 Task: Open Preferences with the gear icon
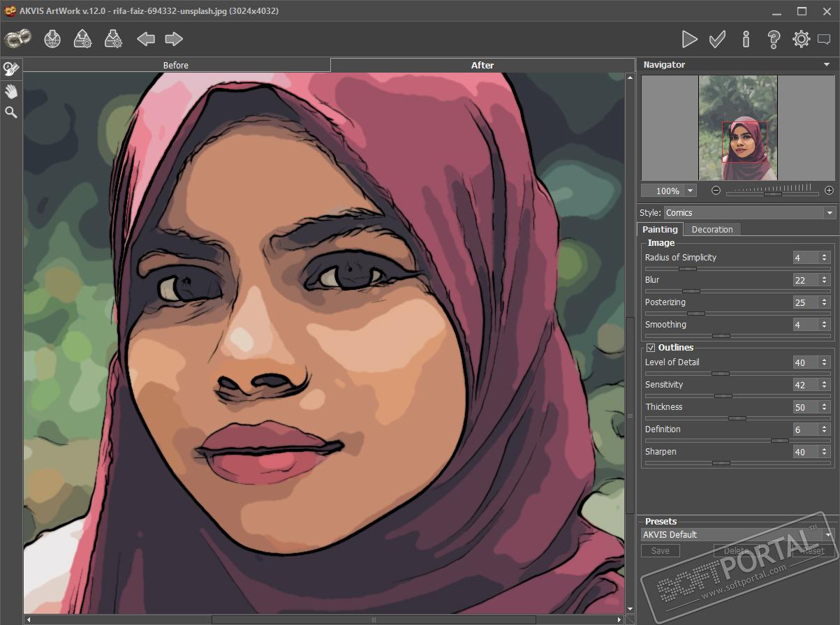801,39
